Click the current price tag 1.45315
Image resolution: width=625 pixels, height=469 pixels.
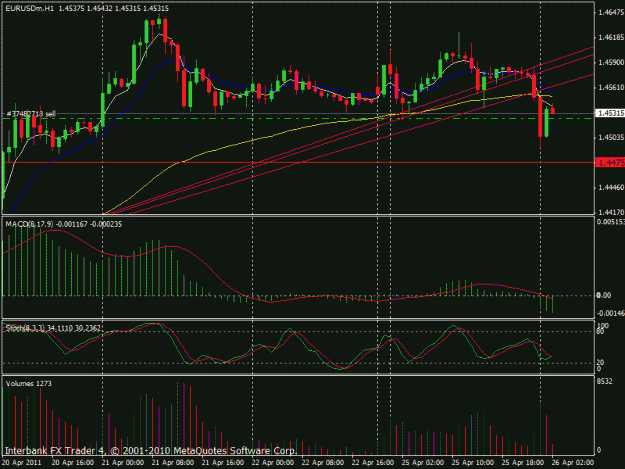(x=610, y=113)
